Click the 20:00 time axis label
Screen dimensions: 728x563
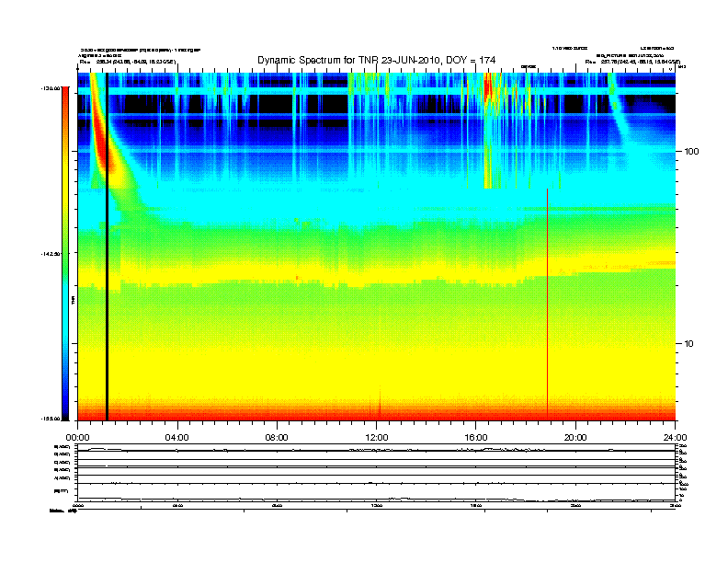(575, 438)
